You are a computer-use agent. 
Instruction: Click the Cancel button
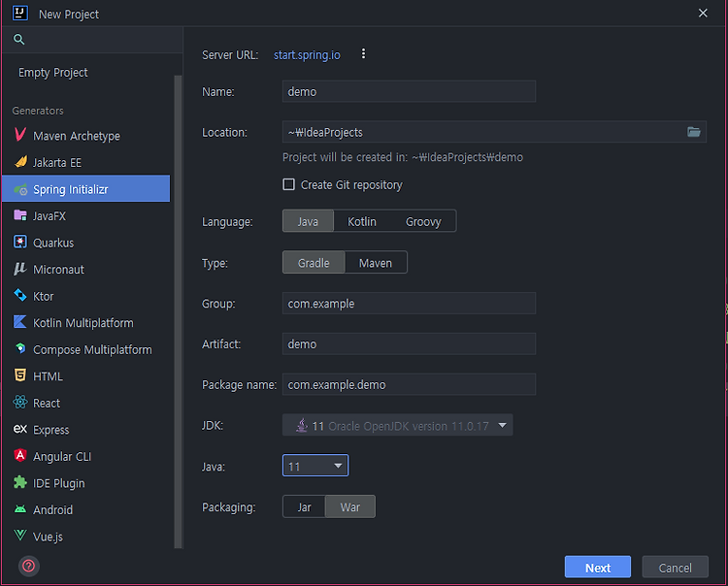pyautogui.click(x=675, y=567)
